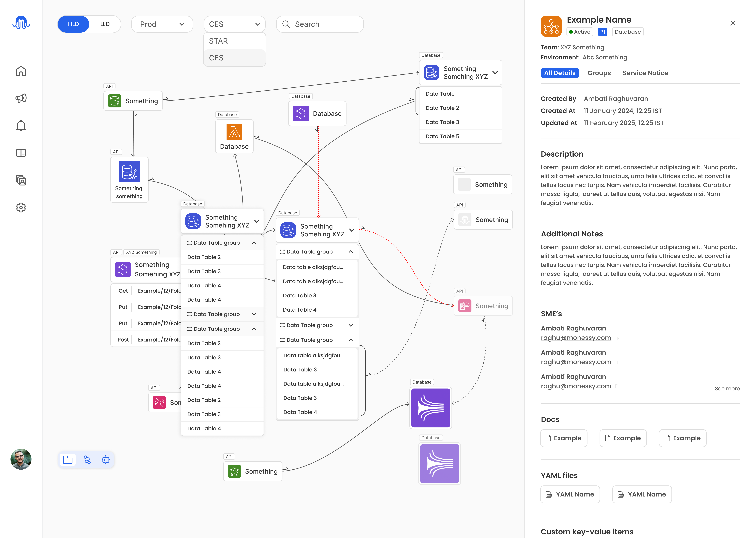Open the CES dropdown selector
Image resolution: width=756 pixels, height=538 pixels.
235,24
